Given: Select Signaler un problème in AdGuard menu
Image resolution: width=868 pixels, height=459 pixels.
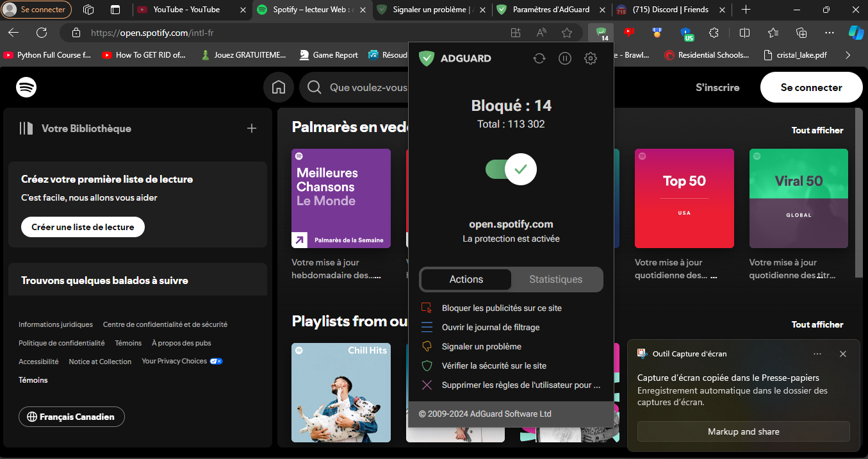Looking at the screenshot, I should click(x=481, y=346).
